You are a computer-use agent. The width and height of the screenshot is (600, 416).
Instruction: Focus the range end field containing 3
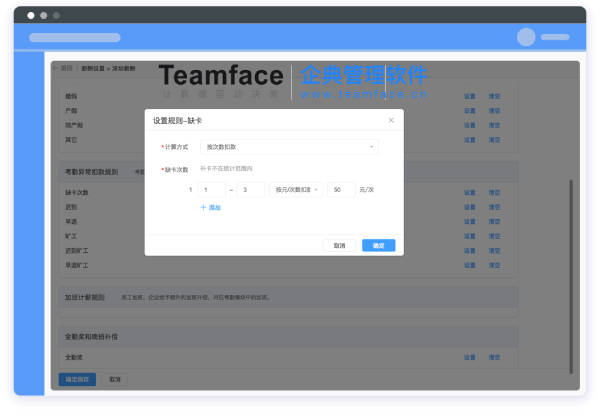point(251,189)
